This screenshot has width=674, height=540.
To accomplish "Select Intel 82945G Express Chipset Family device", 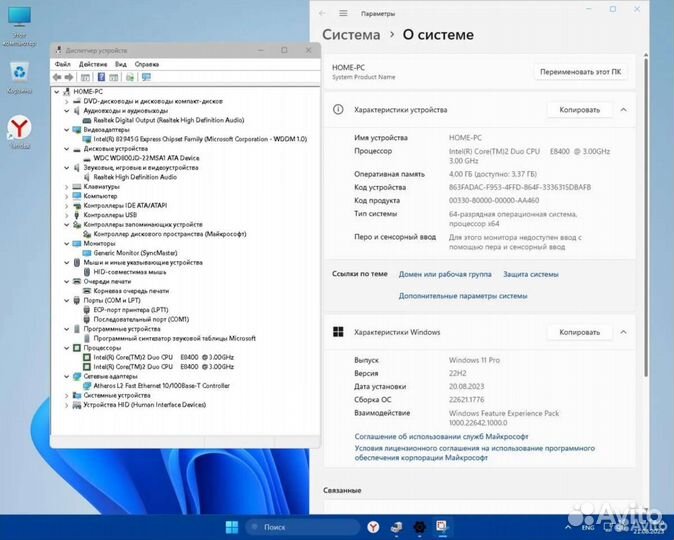I will click(x=200, y=139).
